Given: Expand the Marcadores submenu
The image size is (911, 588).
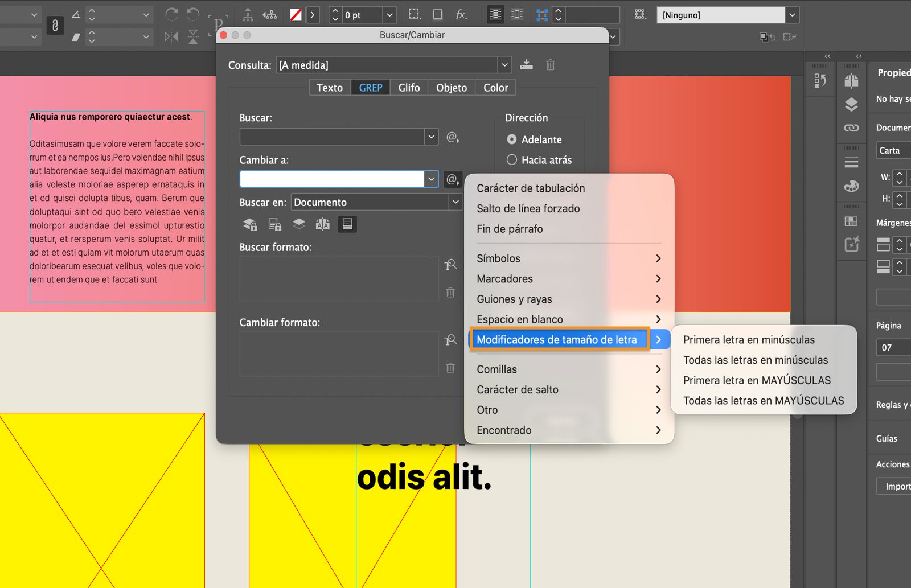Looking at the screenshot, I should pyautogui.click(x=569, y=279).
